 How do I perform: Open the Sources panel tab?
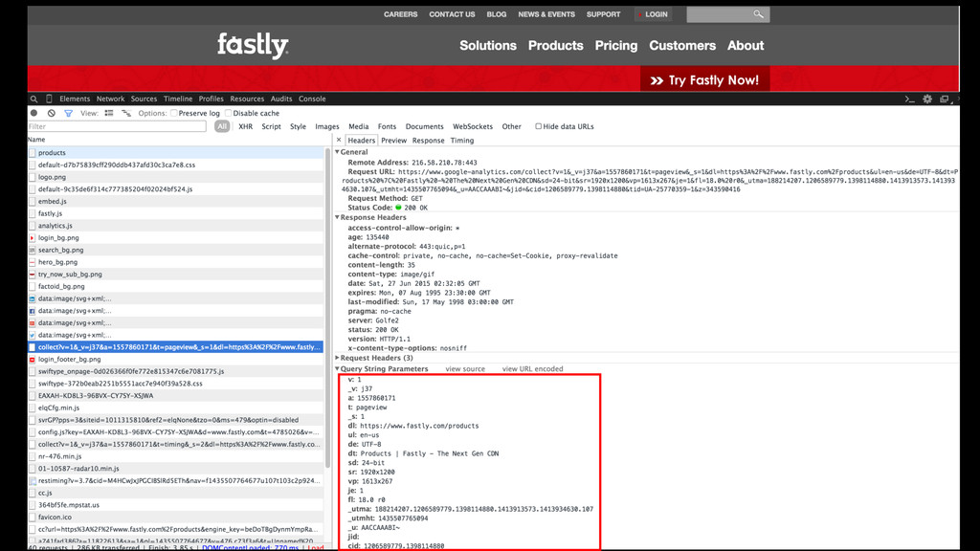point(144,99)
